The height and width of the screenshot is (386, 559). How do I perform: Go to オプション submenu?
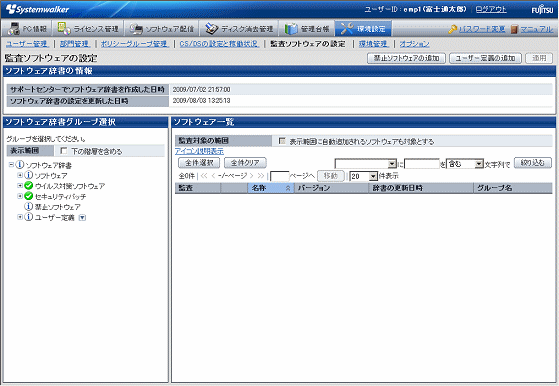(414, 44)
